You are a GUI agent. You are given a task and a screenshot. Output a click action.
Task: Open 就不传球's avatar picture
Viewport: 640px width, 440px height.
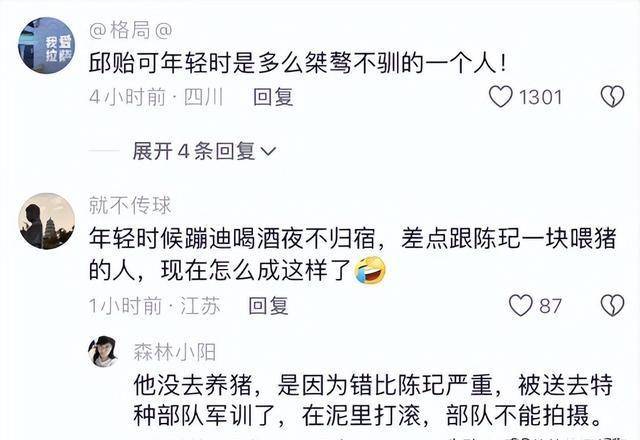47,221
